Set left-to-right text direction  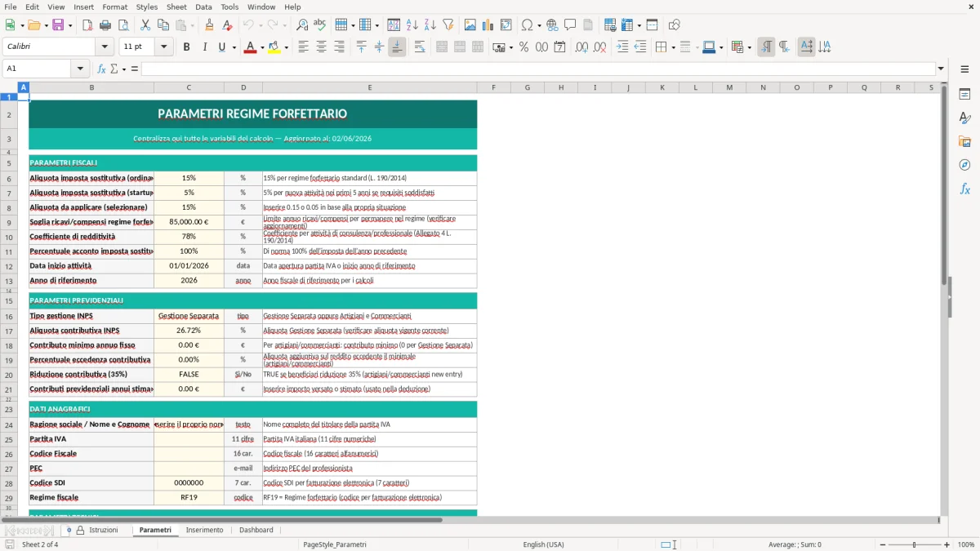[766, 47]
